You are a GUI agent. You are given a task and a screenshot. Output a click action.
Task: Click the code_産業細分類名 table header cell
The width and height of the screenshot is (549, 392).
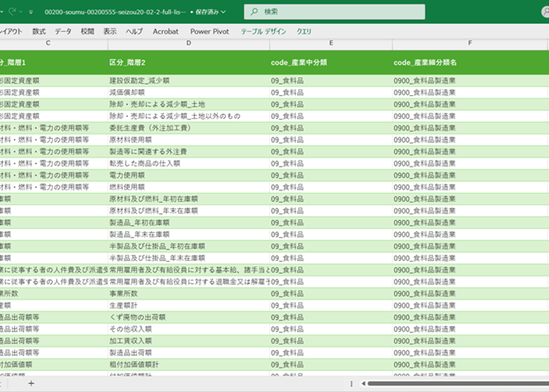470,62
